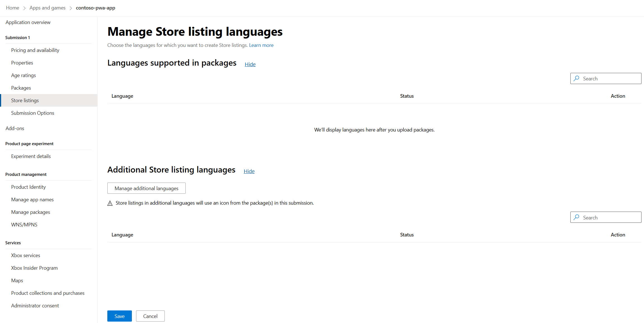Cancel language changes
This screenshot has width=644, height=323.
tap(150, 316)
